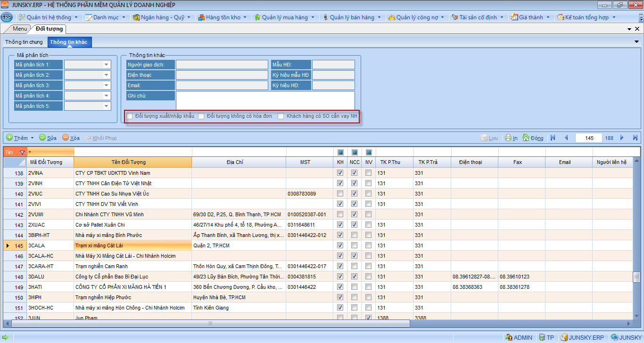
Task: Switch to Thông tin chung tab
Action: 24,42
